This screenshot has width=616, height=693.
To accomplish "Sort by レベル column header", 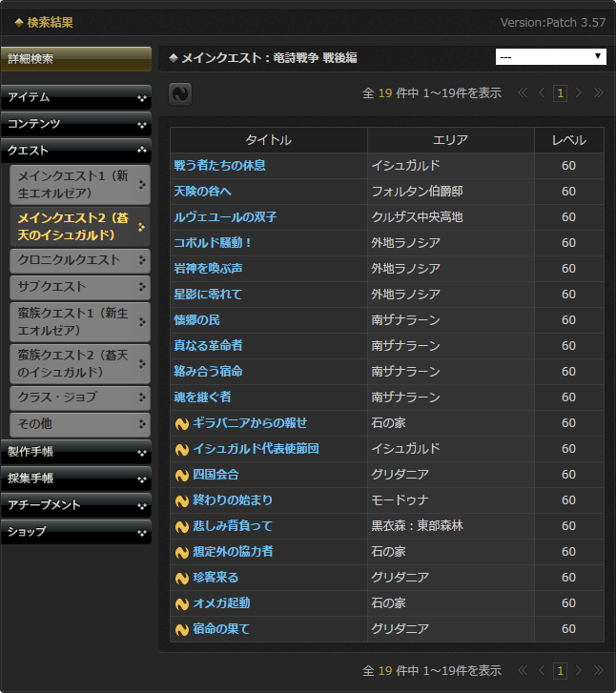I will pos(568,140).
